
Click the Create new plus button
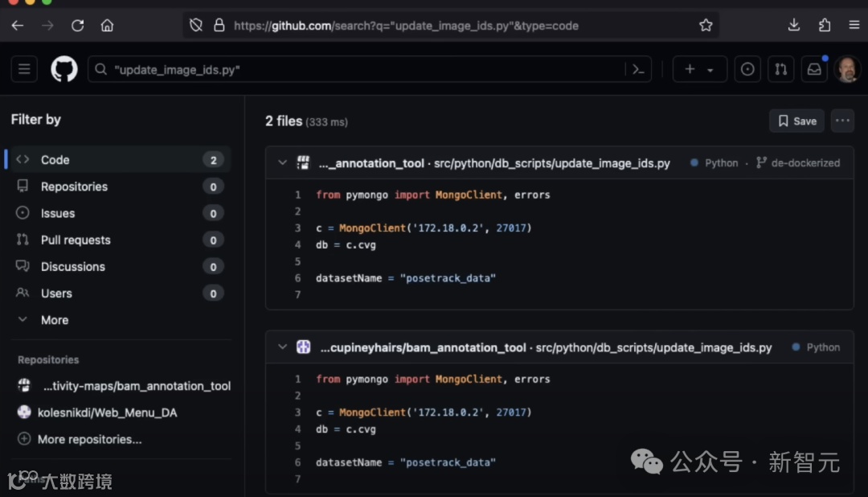point(690,69)
